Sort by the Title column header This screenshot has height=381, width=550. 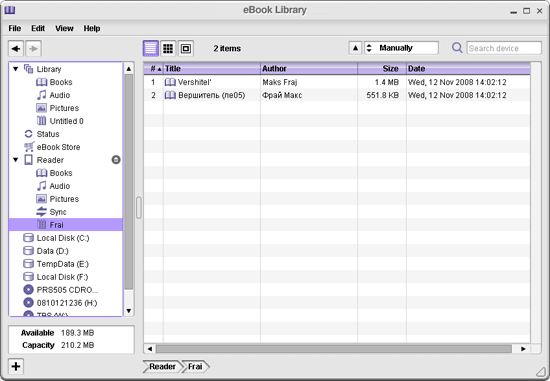[212, 69]
